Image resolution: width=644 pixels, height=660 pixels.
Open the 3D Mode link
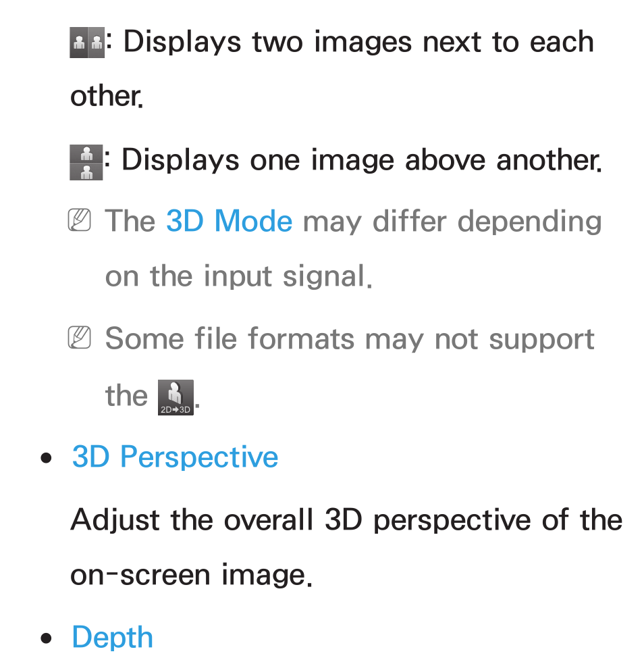tap(230, 221)
